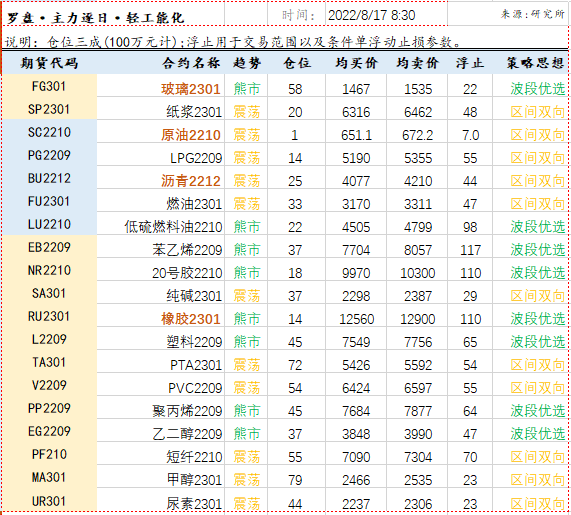Click the 趋势 column header
This screenshot has width=571, height=515.
tap(247, 63)
